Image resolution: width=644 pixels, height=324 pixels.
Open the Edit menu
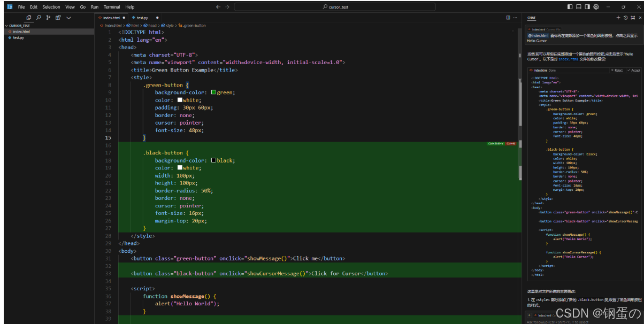click(x=34, y=7)
